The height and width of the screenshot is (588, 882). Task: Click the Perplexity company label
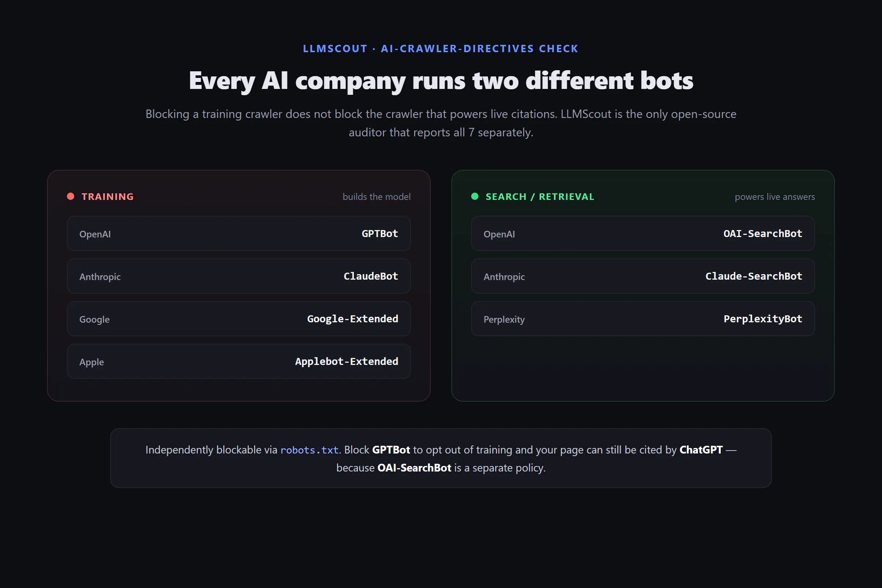tap(504, 319)
